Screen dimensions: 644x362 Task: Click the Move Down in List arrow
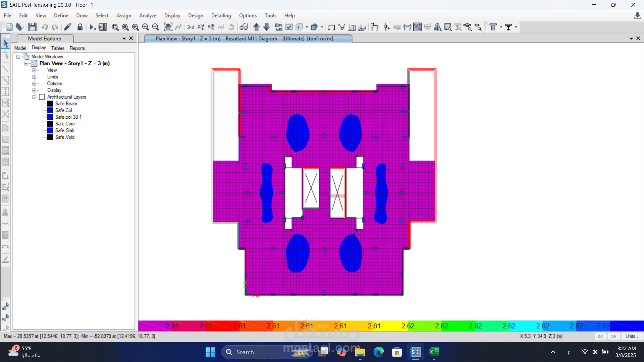tap(267, 27)
